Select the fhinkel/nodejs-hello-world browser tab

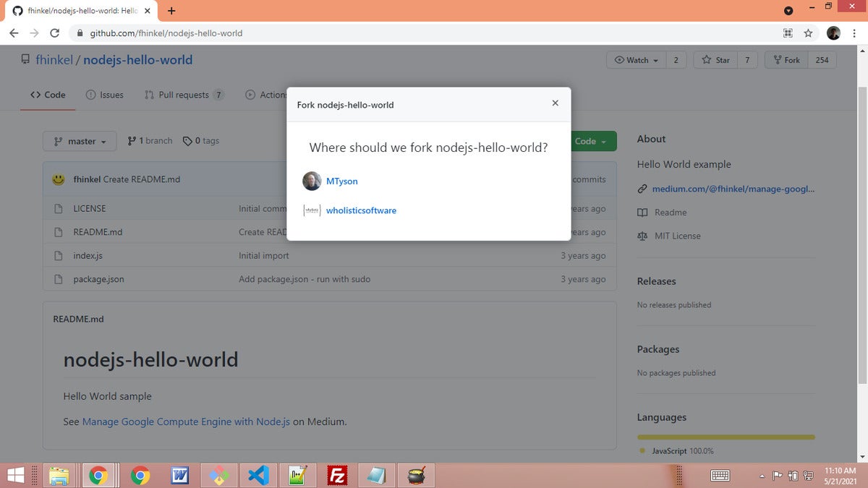(x=80, y=12)
